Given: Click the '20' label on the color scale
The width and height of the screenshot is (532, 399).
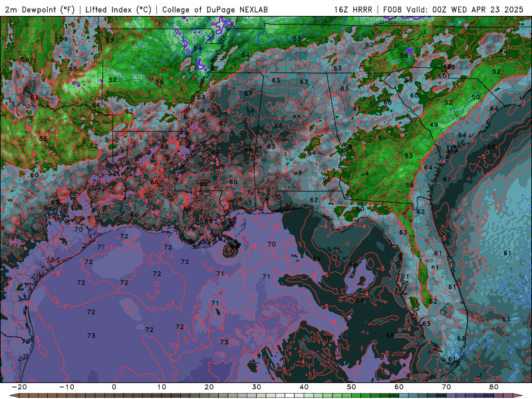Looking at the screenshot, I should click(209, 387).
